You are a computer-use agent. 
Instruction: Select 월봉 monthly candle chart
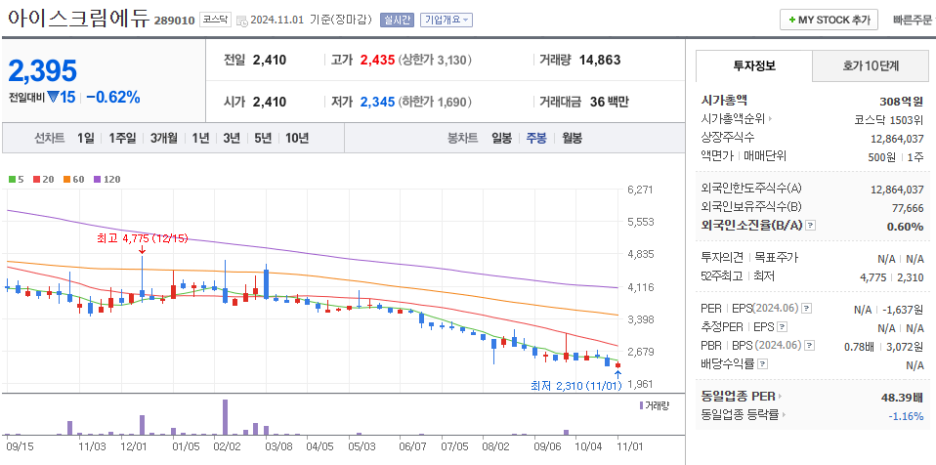(x=572, y=138)
